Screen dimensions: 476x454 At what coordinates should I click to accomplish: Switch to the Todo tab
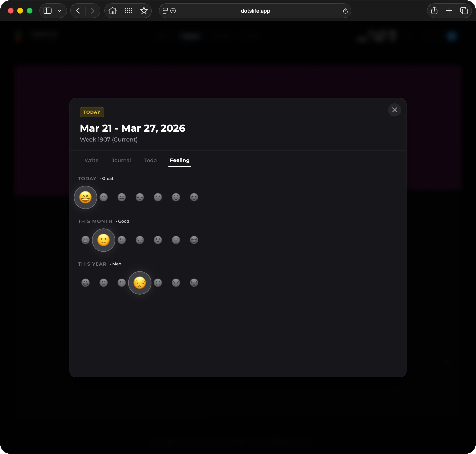pos(150,160)
